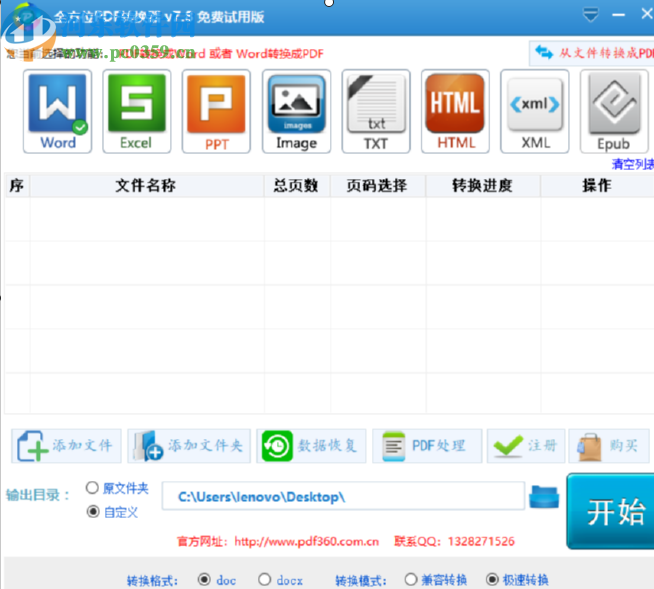This screenshot has height=589, width=654.
Task: Click the 操作 column header
Action: click(597, 185)
